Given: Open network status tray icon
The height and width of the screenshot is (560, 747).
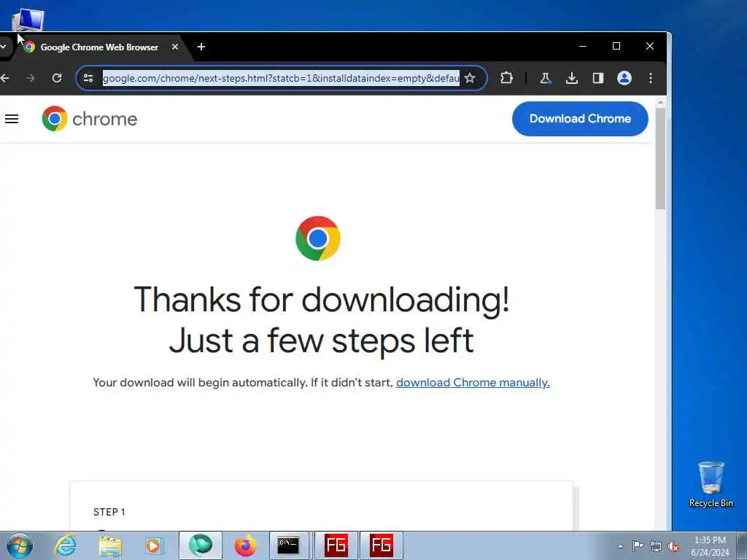Looking at the screenshot, I should (656, 546).
